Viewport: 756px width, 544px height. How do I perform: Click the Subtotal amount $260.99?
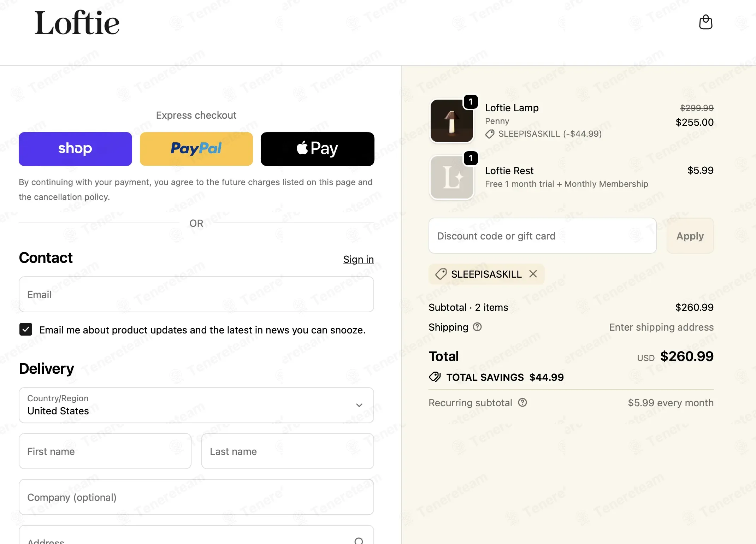pyautogui.click(x=695, y=307)
